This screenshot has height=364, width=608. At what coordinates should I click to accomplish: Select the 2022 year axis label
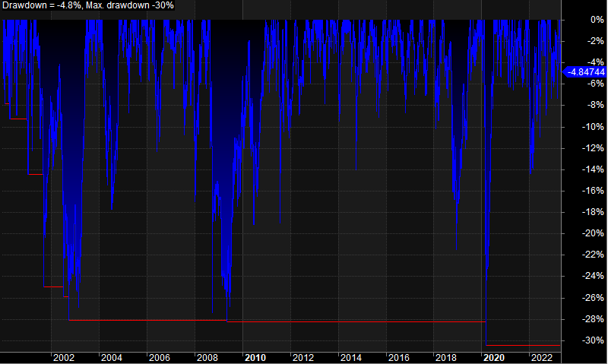[x=541, y=358]
